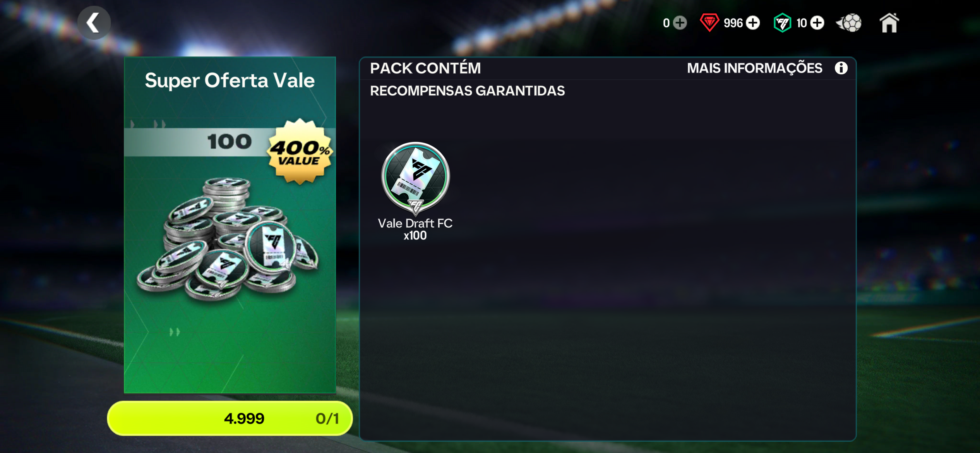Screen dimensions: 980x453
Task: Tap the Super Oferta Vale pack card
Action: 230,225
